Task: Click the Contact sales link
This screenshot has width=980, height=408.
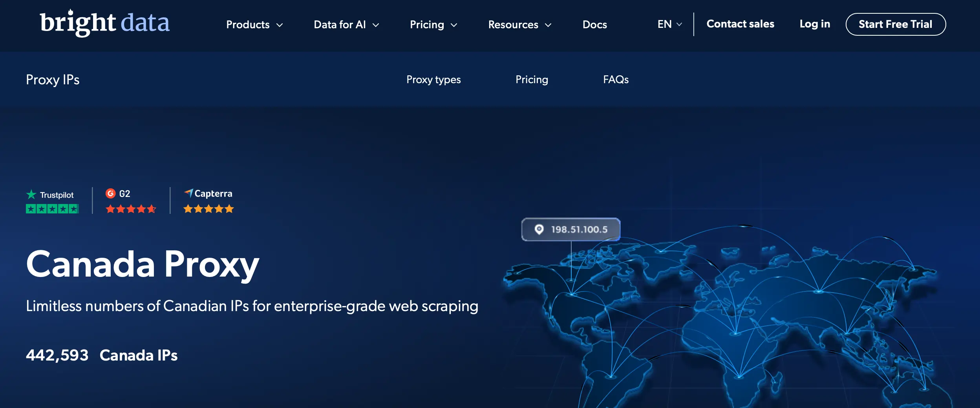Action: [x=740, y=24]
